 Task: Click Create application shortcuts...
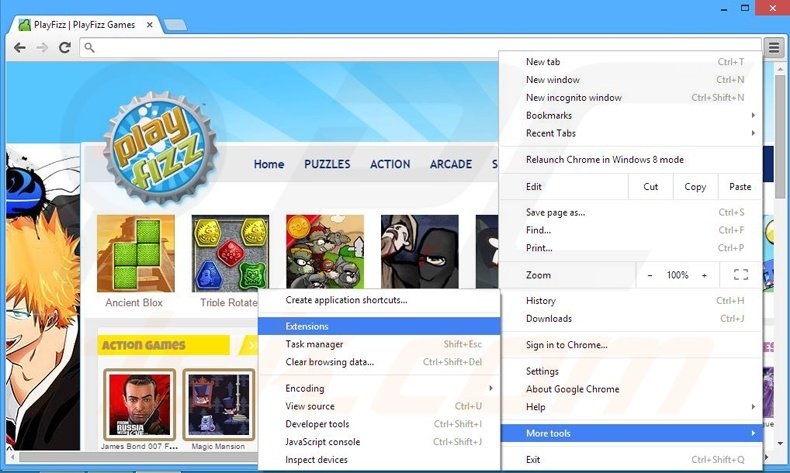pos(379,300)
